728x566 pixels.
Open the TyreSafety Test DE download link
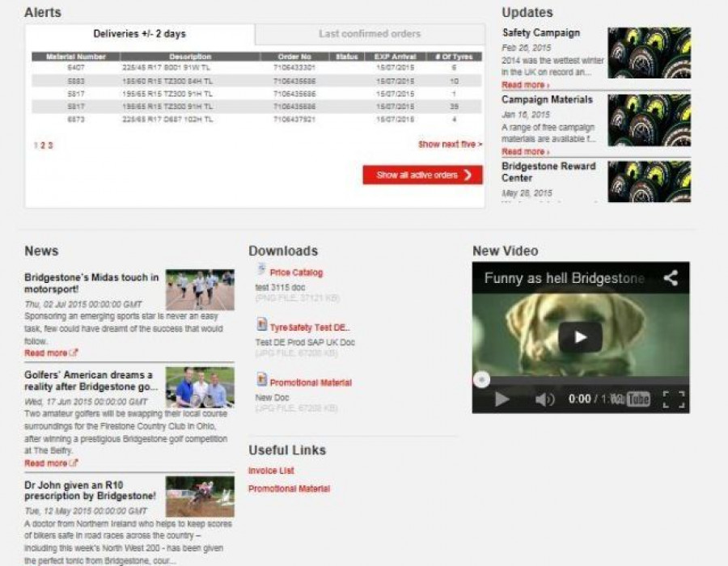[x=310, y=327]
